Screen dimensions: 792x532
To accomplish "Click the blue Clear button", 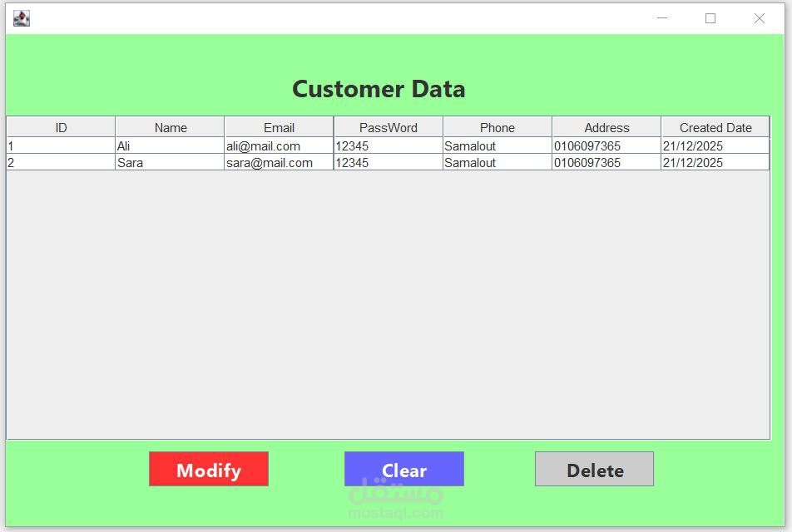I will (x=404, y=469).
